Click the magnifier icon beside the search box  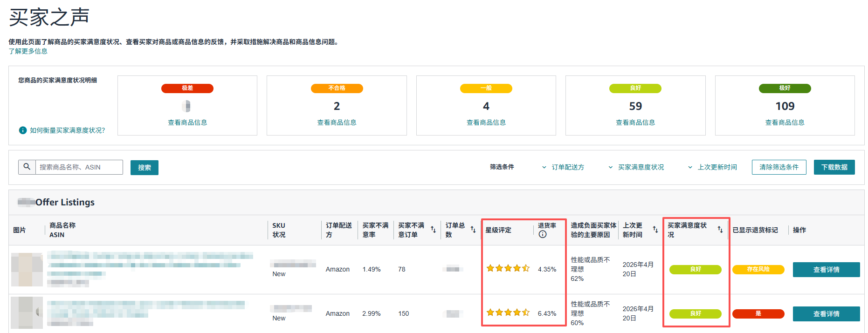[27, 167]
